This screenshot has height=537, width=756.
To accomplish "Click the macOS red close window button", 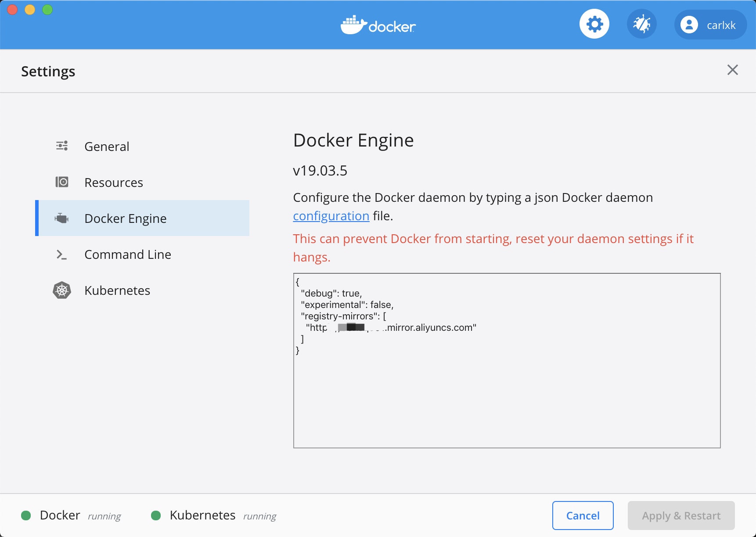I will pos(12,10).
